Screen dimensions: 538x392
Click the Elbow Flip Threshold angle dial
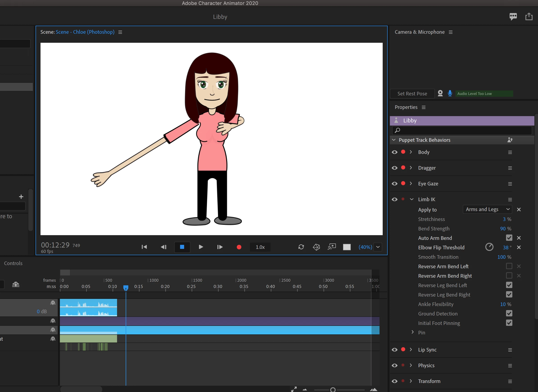click(489, 247)
